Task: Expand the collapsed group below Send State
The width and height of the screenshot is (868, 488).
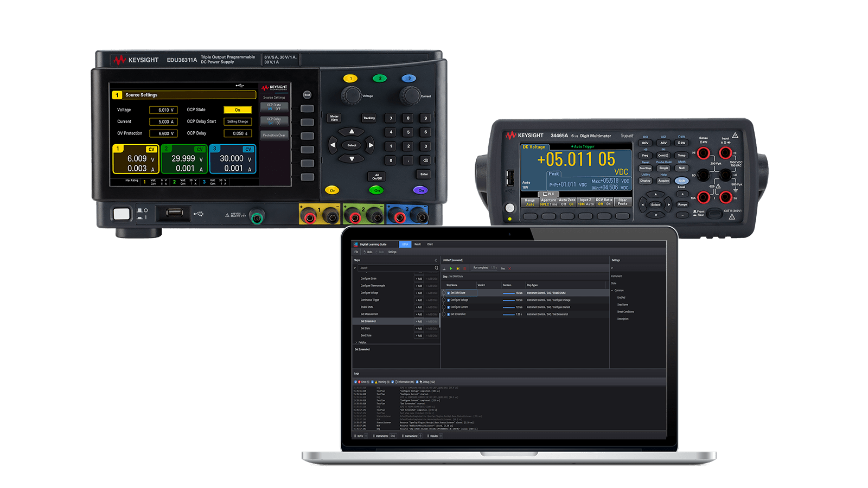Action: click(x=356, y=343)
